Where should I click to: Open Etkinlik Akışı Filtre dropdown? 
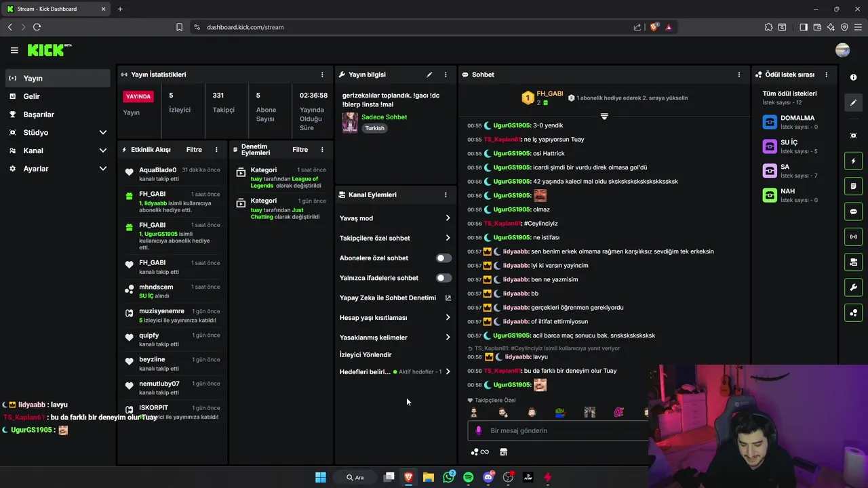click(194, 150)
